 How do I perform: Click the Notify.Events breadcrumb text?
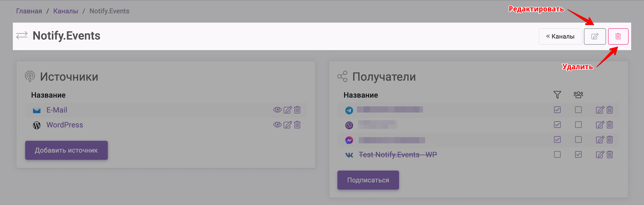pos(109,11)
